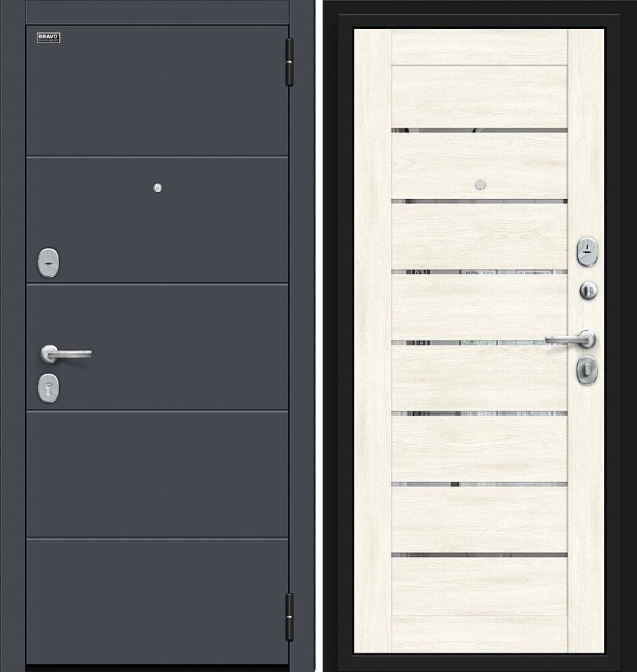637x672 pixels.
Task: Click the bottommost mirror strip on light door
Action: point(479,555)
